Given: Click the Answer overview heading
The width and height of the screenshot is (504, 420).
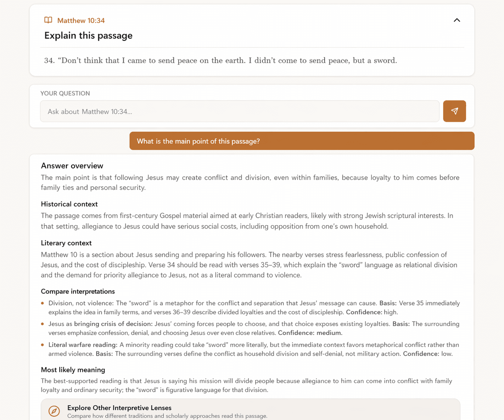Looking at the screenshot, I should [72, 166].
